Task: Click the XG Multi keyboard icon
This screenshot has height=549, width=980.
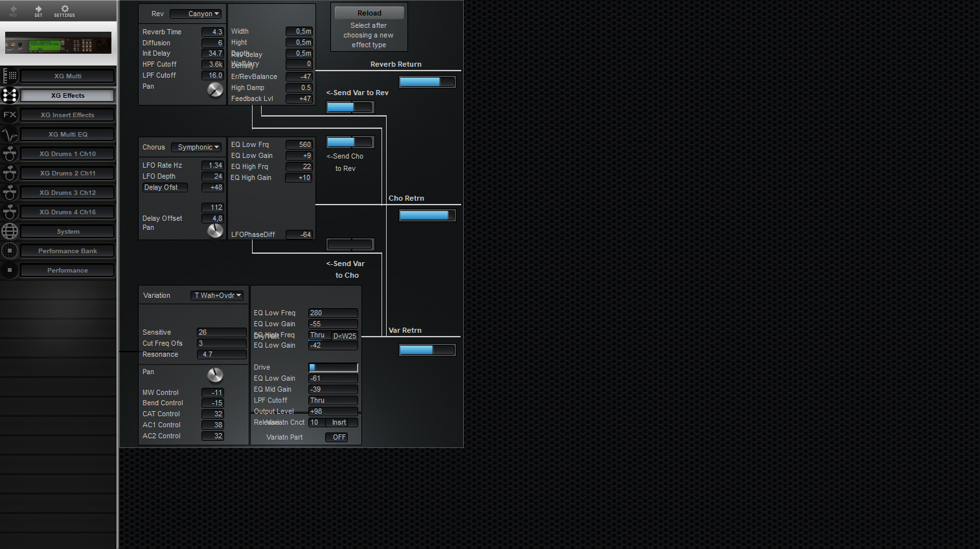Action: coord(10,76)
